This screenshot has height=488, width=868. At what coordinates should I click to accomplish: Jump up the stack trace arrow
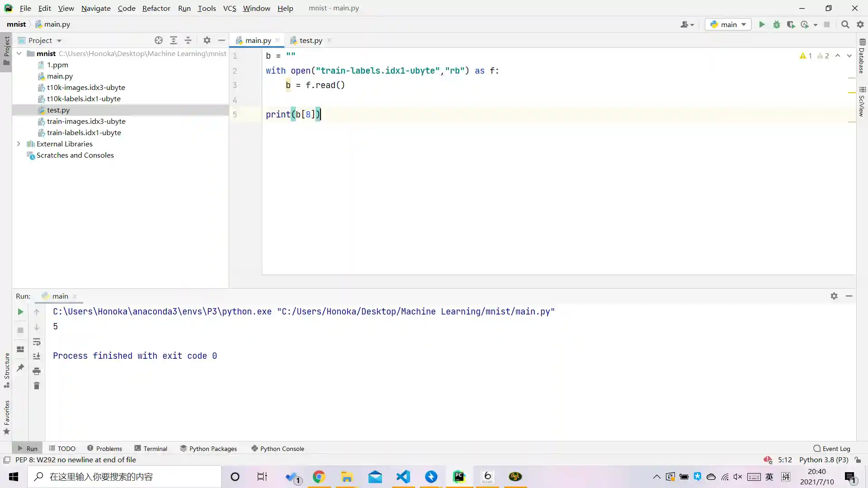(37, 312)
